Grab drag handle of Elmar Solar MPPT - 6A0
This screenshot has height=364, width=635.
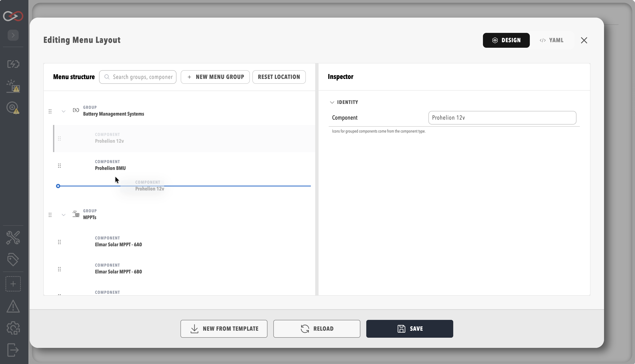click(59, 242)
